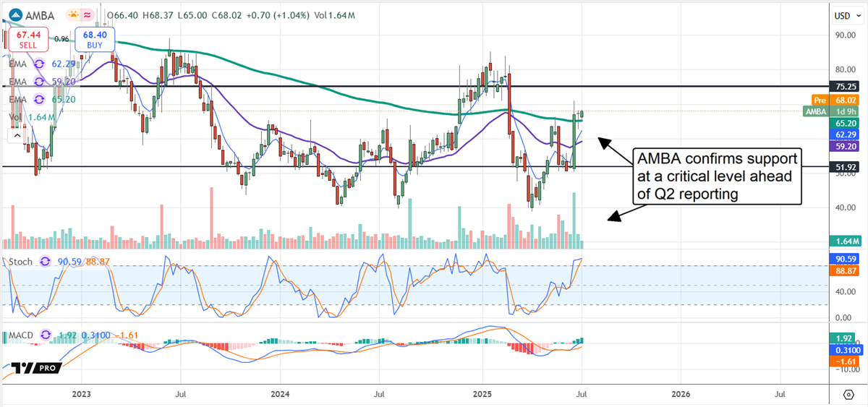Viewport: 868px width, 407px height.
Task: Select the MACD indicator label
Action: pos(20,335)
